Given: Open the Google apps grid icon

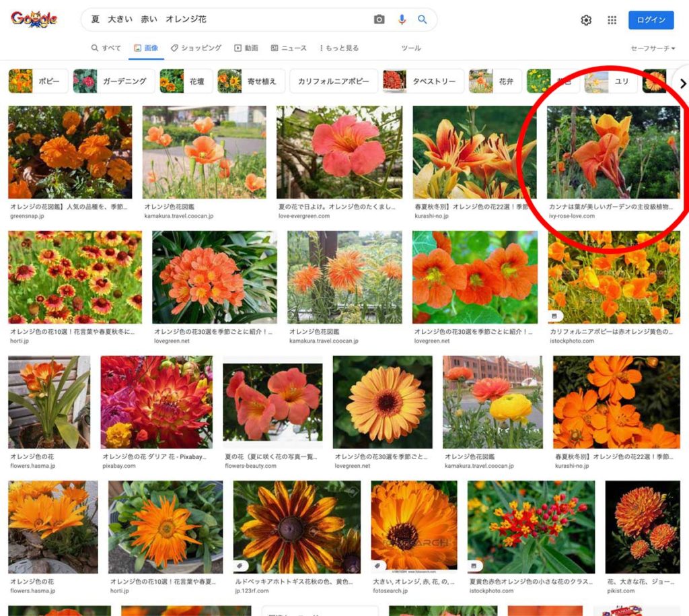Looking at the screenshot, I should tap(612, 20).
